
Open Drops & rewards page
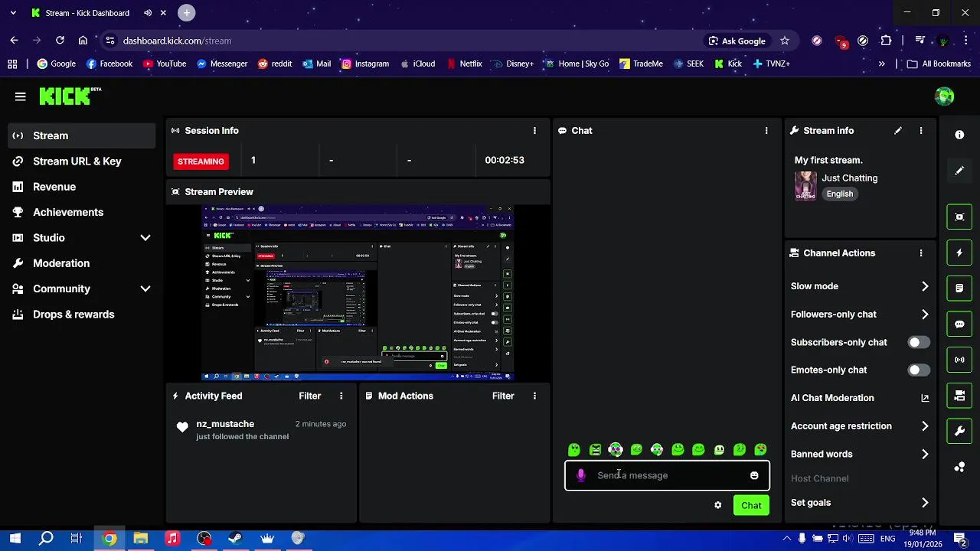tap(81, 315)
